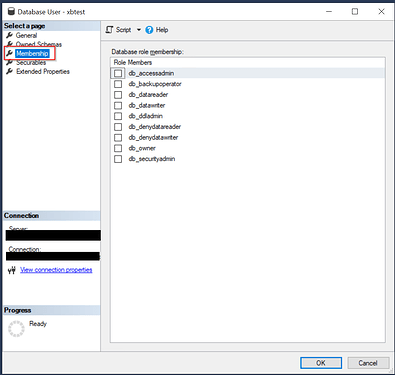Click the Role Members column header
395x375 pixels.
(133, 62)
